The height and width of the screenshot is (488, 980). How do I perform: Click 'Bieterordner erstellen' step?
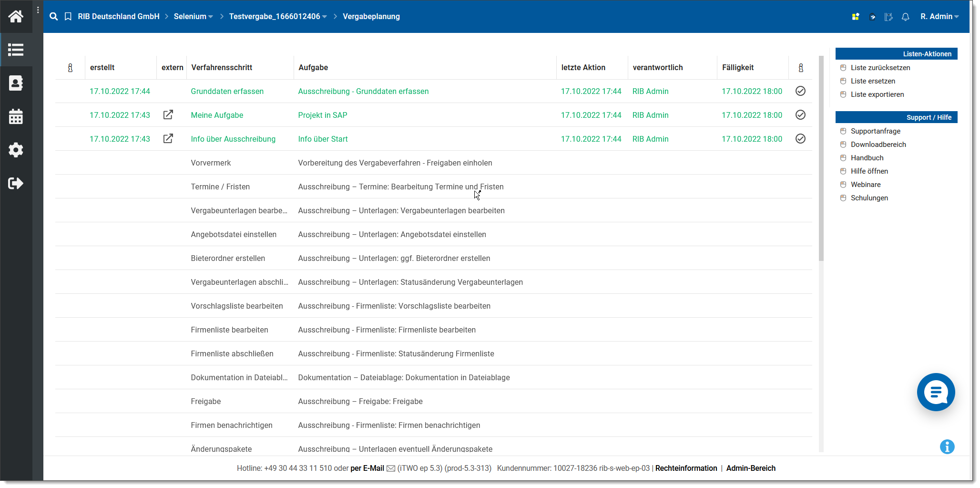coord(228,258)
